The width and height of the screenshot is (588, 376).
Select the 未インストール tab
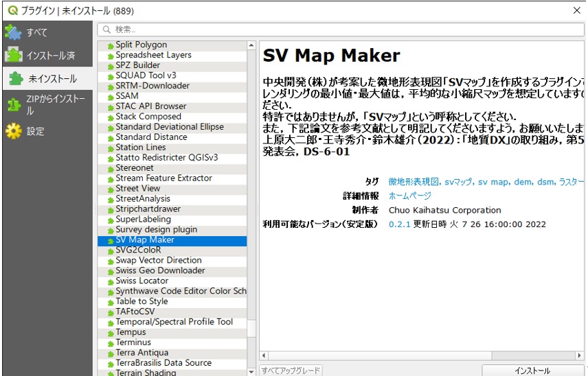(x=47, y=78)
